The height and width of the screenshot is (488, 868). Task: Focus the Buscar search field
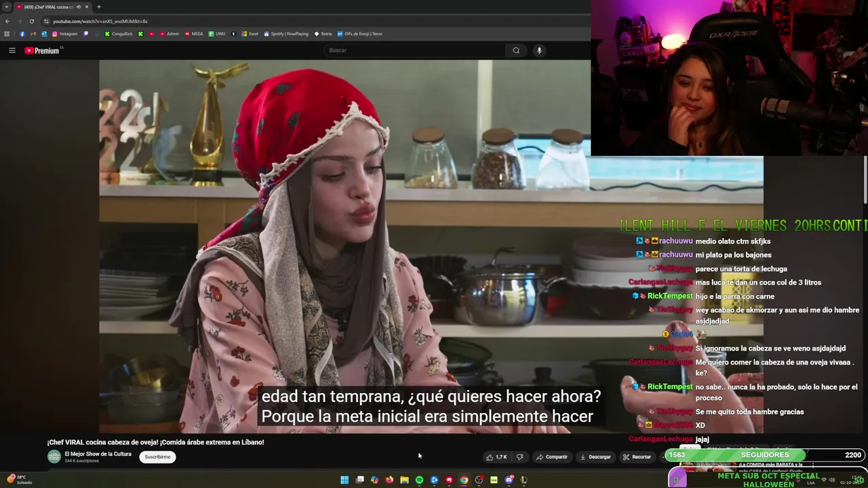[x=415, y=50]
